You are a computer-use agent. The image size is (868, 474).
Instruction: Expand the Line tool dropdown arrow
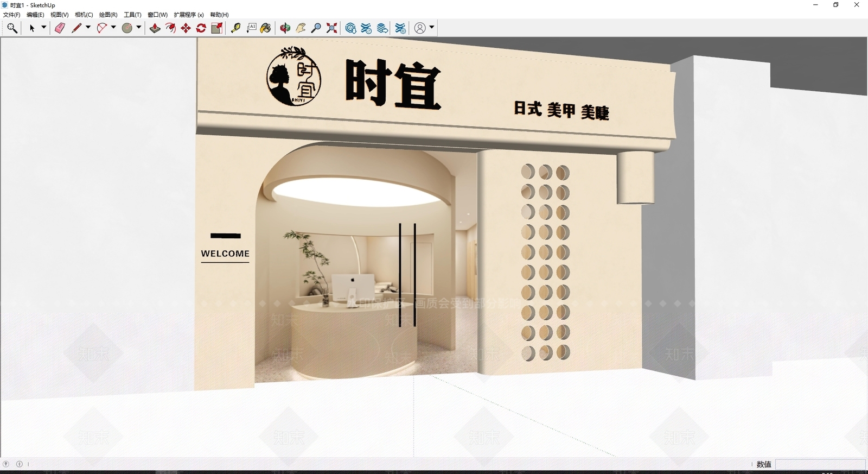click(88, 27)
